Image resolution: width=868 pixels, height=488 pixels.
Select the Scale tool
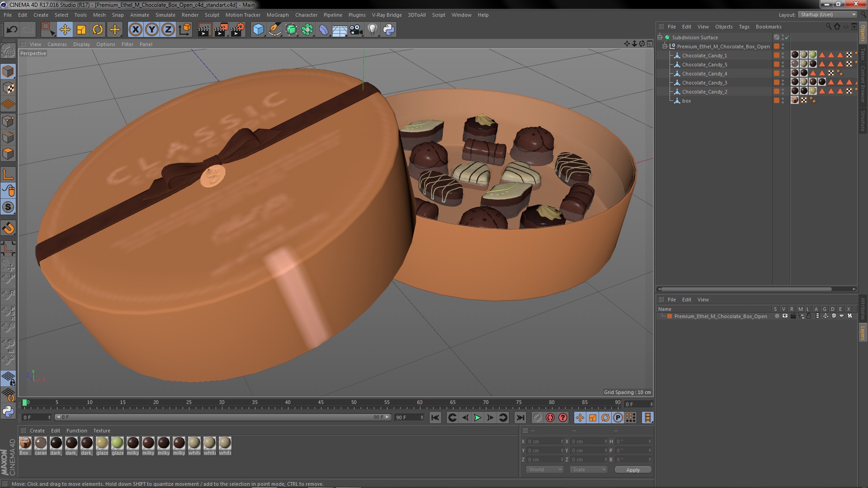81,30
